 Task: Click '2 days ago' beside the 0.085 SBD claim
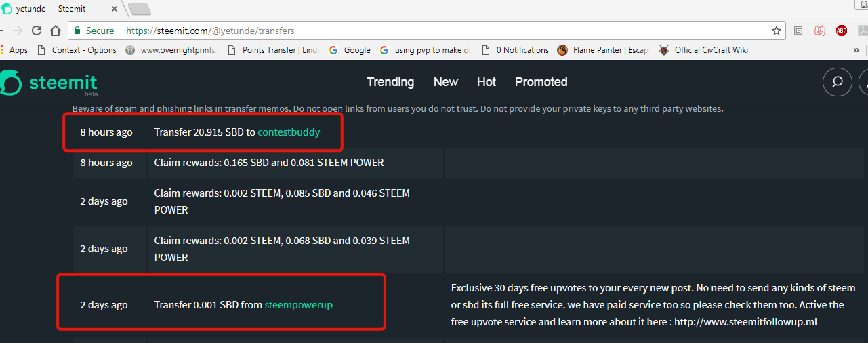point(104,201)
